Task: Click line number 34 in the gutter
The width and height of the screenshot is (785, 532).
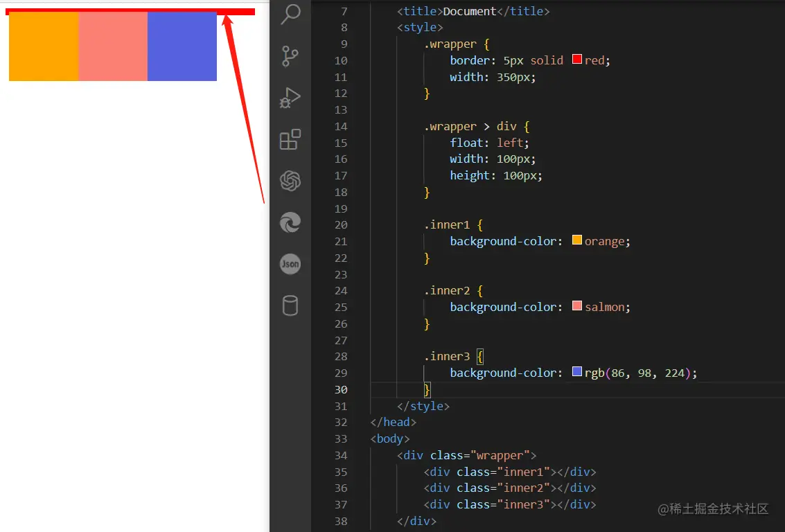Action: click(x=341, y=455)
